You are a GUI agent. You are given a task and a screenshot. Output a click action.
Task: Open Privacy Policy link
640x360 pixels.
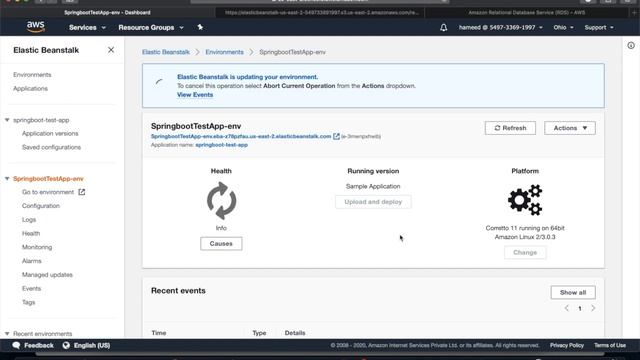(567, 345)
